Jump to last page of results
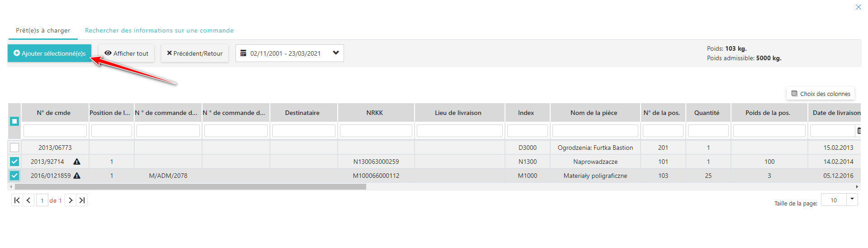The width and height of the screenshot is (868, 248). point(82,200)
